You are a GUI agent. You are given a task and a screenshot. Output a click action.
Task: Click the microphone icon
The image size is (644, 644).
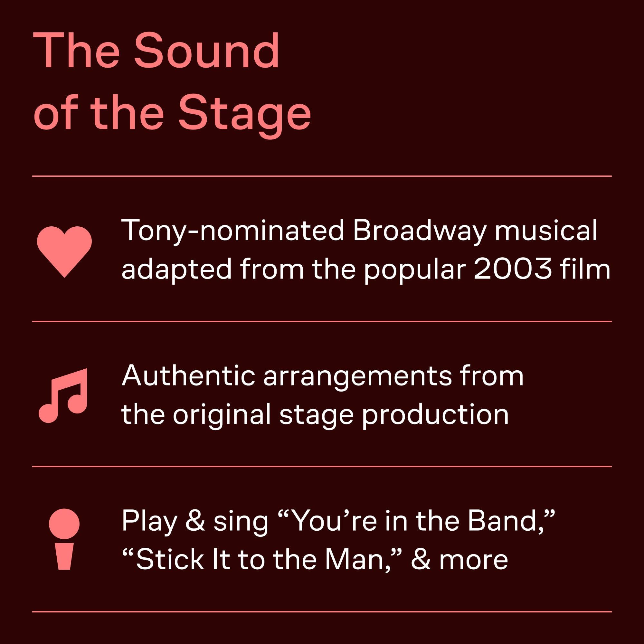click(64, 539)
